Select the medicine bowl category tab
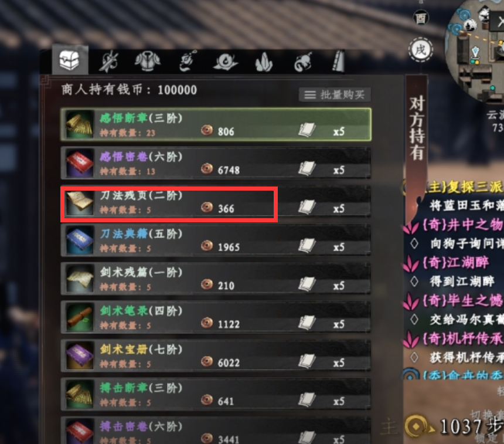The width and height of the screenshot is (504, 444). [226, 62]
